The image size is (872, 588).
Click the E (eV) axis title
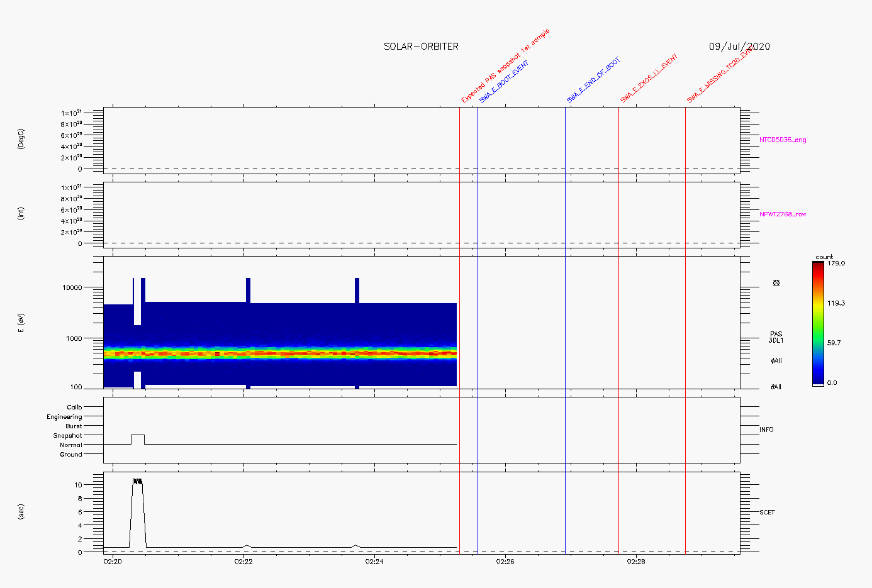[21, 323]
